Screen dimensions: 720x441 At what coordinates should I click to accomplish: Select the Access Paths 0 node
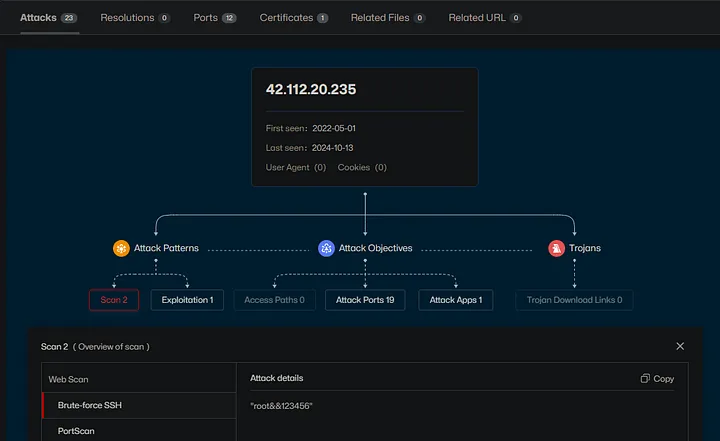tap(275, 300)
